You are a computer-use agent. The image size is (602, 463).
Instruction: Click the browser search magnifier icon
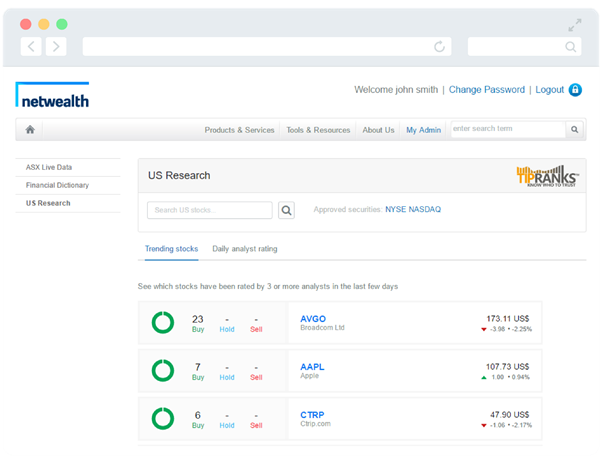pos(571,47)
